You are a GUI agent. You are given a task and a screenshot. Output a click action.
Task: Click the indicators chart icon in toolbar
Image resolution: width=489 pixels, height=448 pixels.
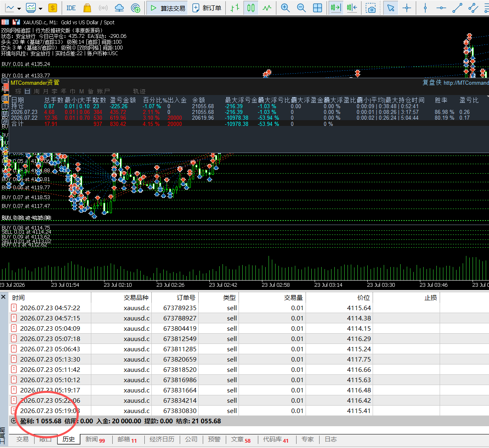[x=31, y=8]
